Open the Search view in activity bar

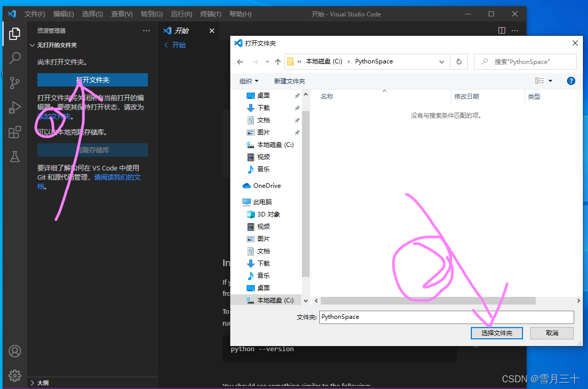[x=15, y=58]
